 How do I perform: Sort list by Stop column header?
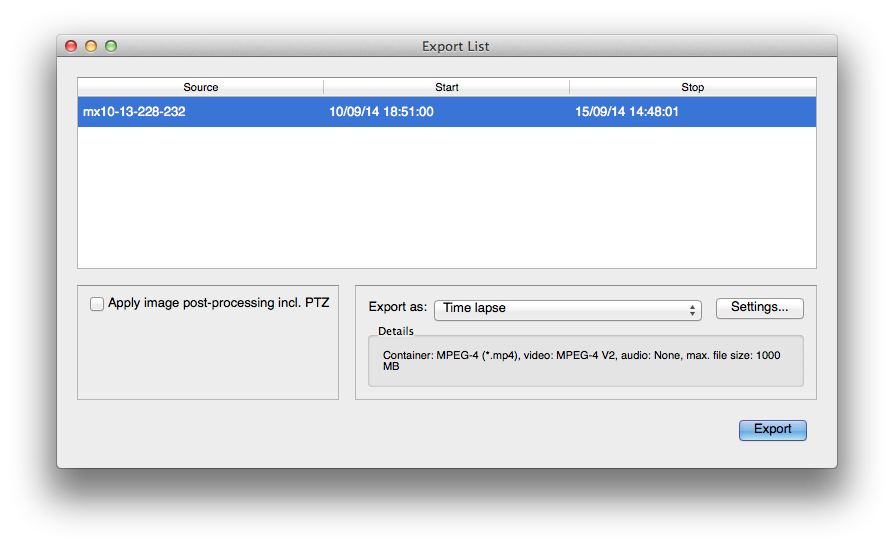(693, 87)
